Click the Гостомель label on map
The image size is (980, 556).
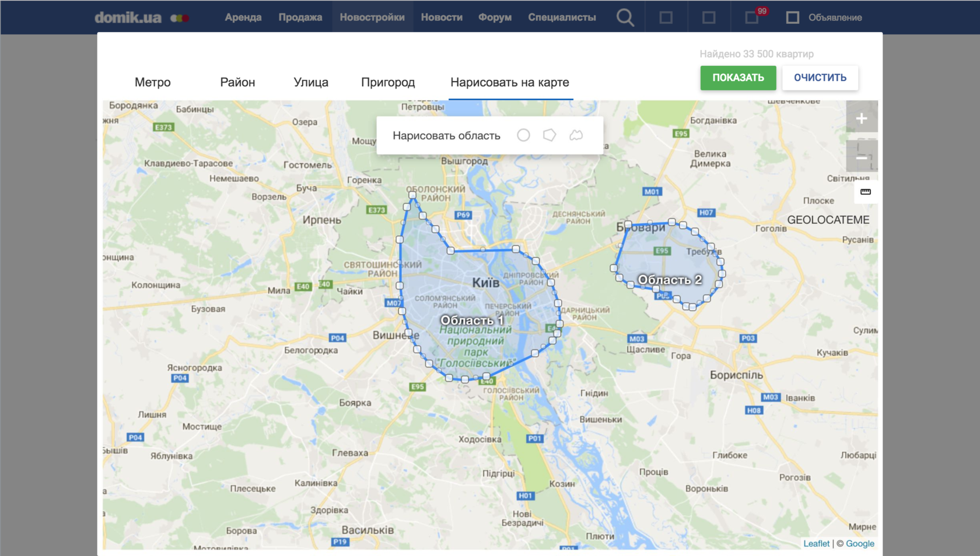[x=307, y=165]
